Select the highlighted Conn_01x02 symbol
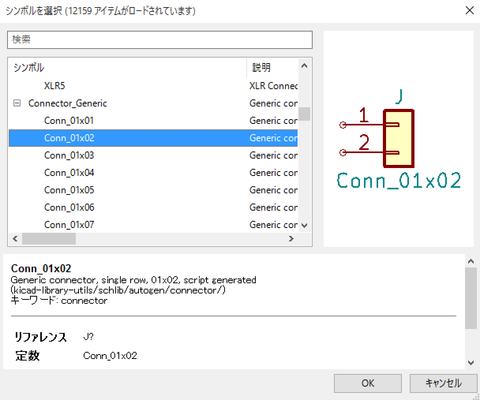 (153, 138)
